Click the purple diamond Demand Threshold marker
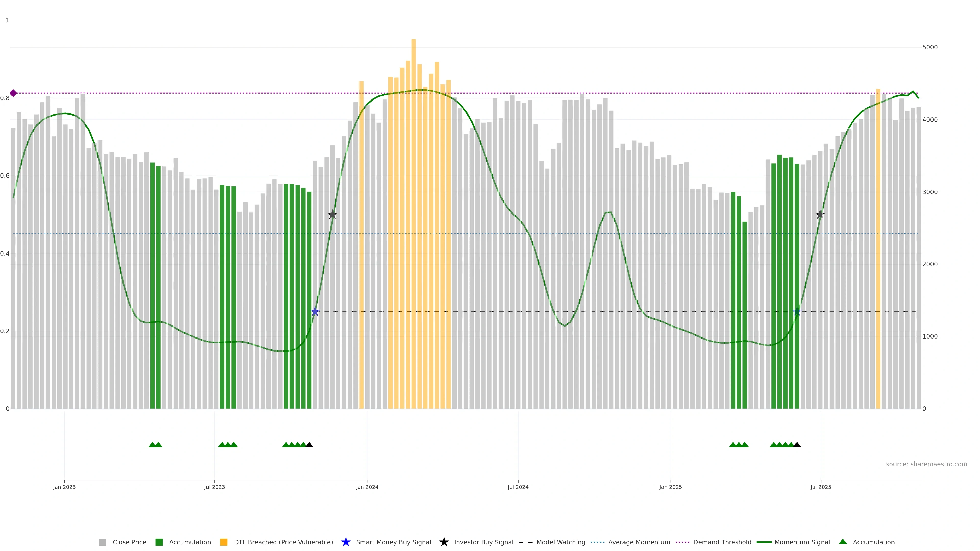 coord(13,93)
